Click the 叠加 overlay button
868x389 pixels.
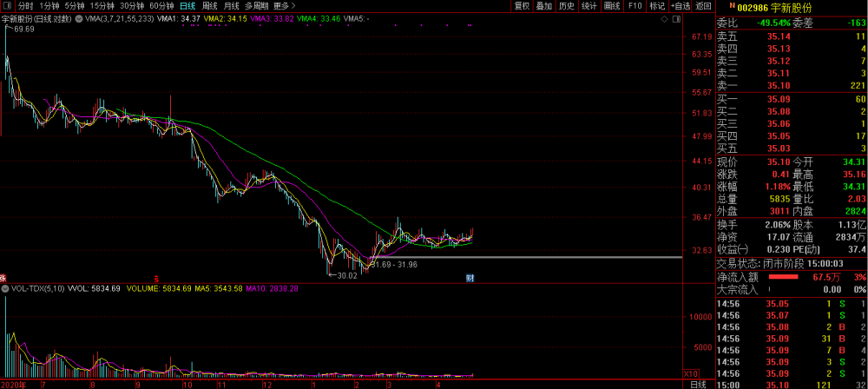[x=544, y=6]
